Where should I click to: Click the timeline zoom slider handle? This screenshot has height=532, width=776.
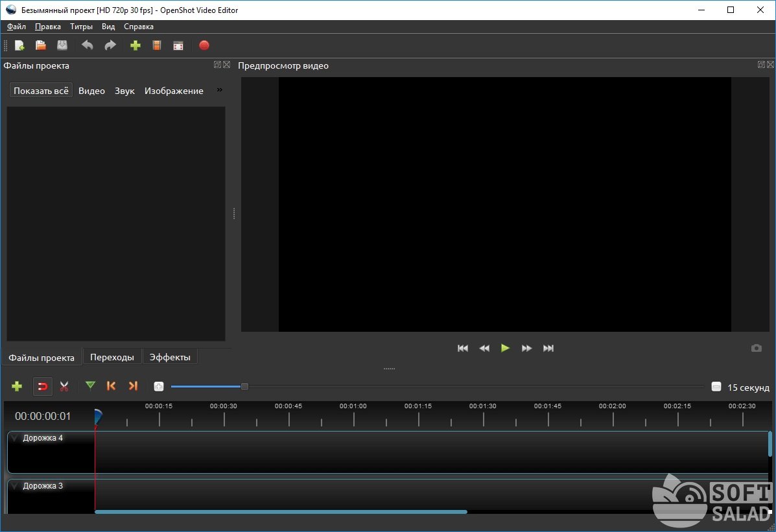point(244,387)
